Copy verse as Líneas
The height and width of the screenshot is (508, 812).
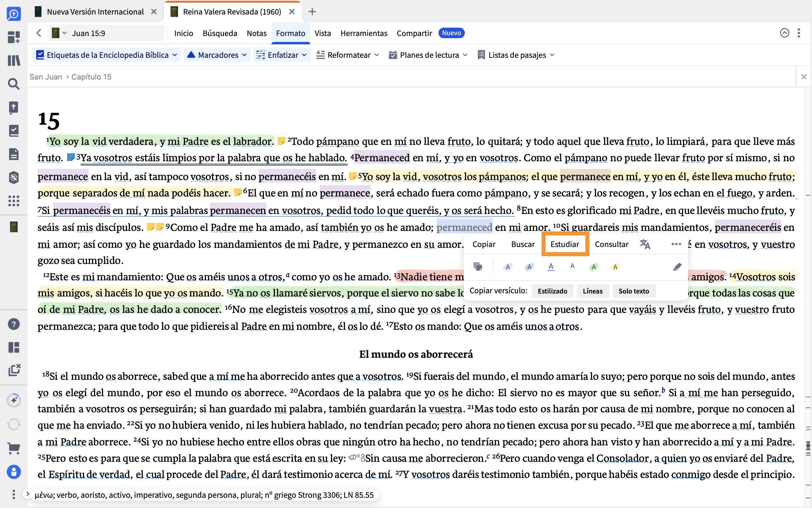click(x=593, y=291)
